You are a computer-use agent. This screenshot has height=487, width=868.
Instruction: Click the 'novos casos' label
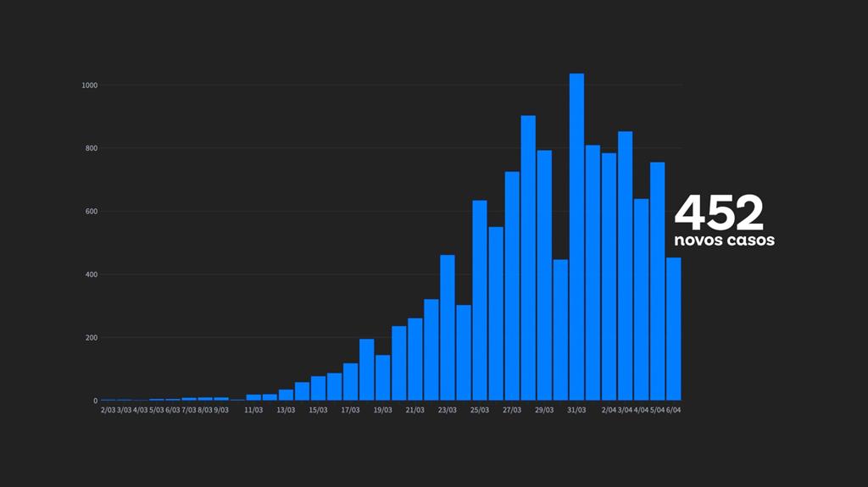[724, 241]
